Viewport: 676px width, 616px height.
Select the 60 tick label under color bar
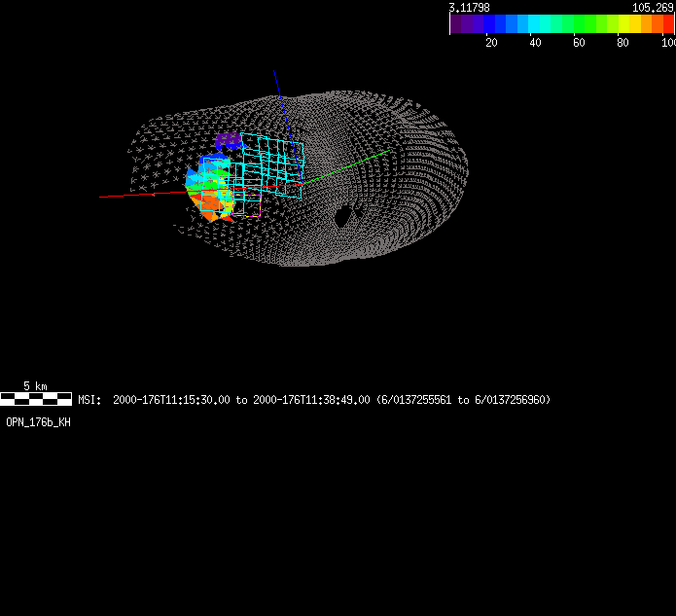579,42
